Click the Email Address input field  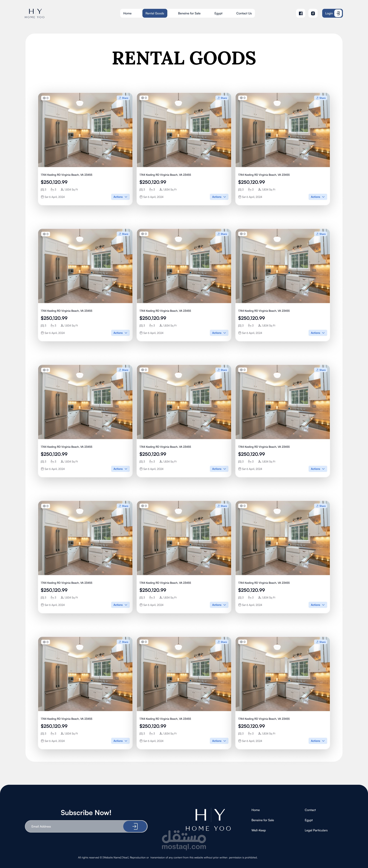tap(74, 826)
